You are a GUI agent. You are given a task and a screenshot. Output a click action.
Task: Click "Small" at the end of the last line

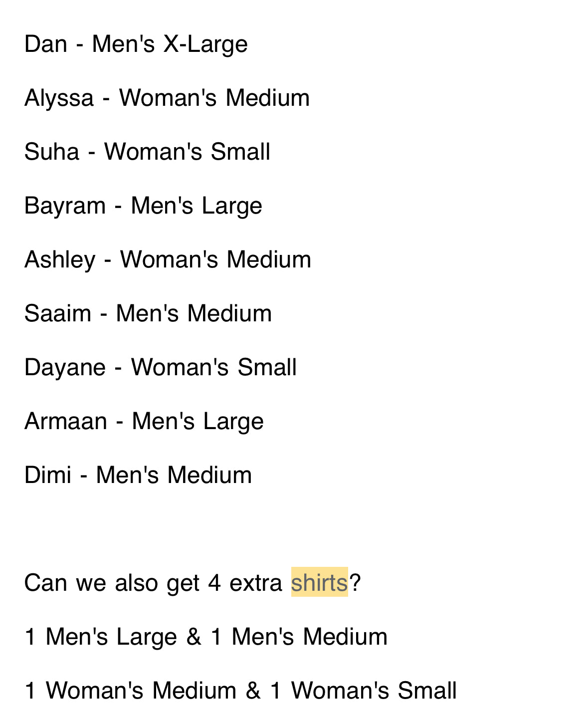click(x=427, y=691)
